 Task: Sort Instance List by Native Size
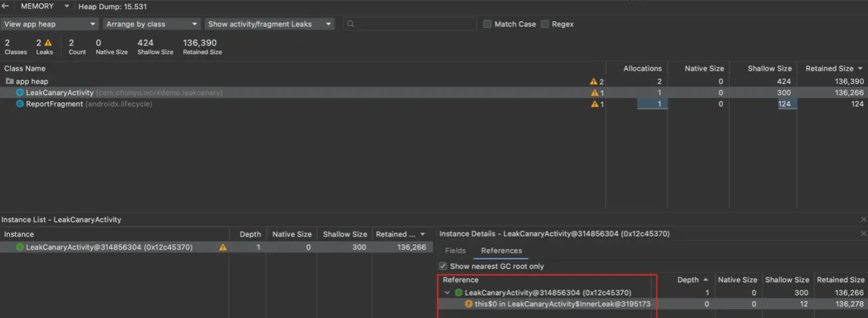pos(292,234)
